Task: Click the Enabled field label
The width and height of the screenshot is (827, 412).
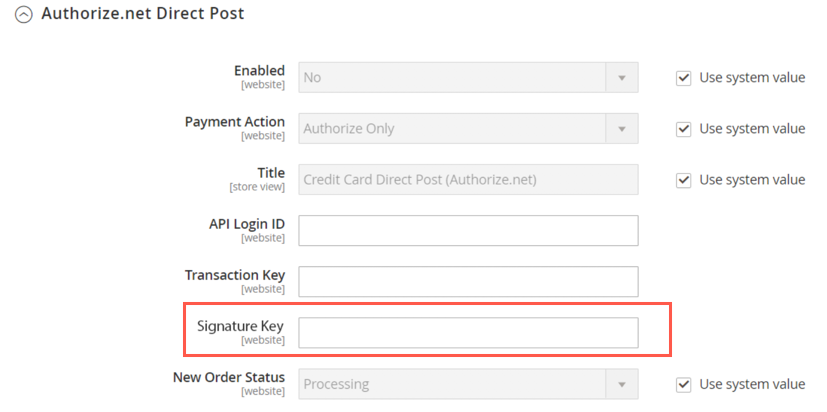Action: pos(259,71)
